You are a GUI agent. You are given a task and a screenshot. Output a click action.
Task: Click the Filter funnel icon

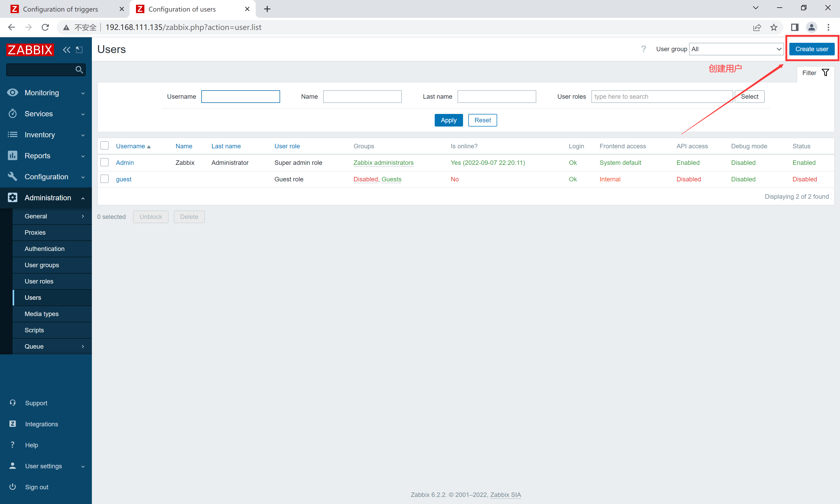825,73
